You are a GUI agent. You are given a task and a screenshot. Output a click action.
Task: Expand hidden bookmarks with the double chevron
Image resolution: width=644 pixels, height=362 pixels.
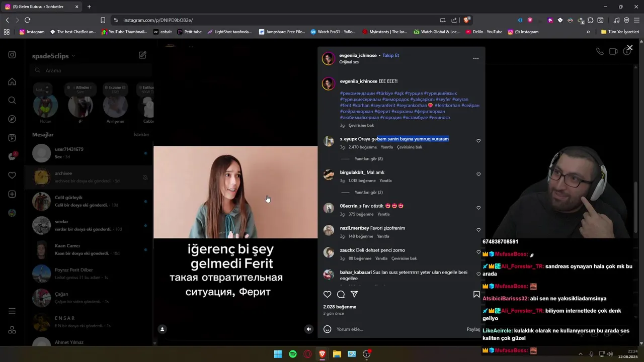click(588, 32)
